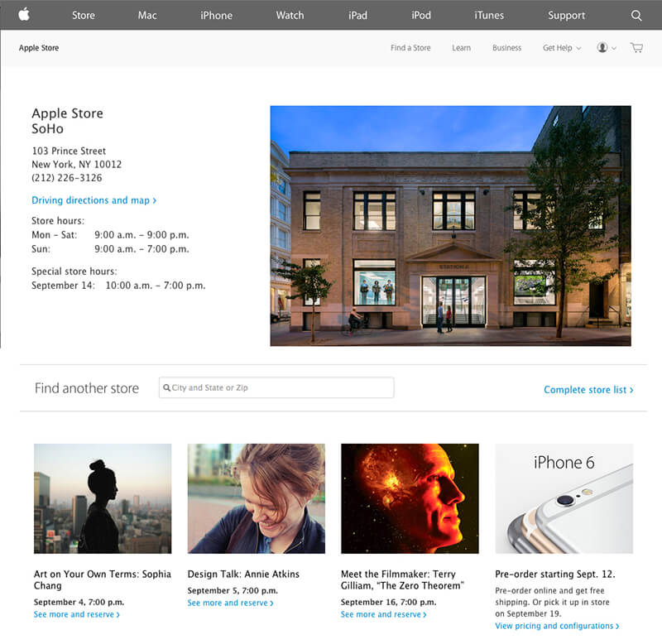Open the iPhone 6 promo image

(x=564, y=498)
